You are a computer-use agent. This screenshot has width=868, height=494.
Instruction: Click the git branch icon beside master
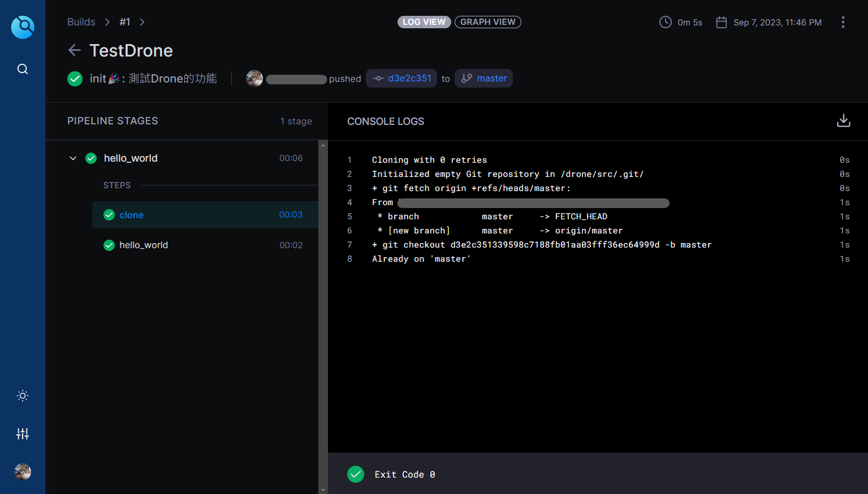[x=467, y=79]
